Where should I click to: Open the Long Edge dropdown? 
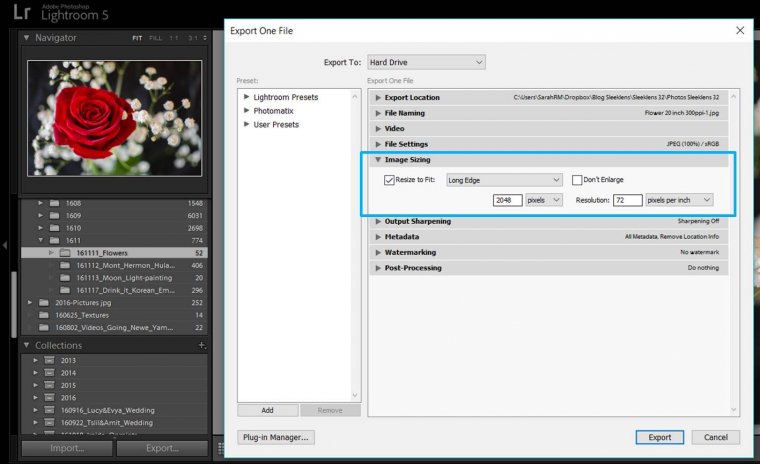tap(504, 180)
